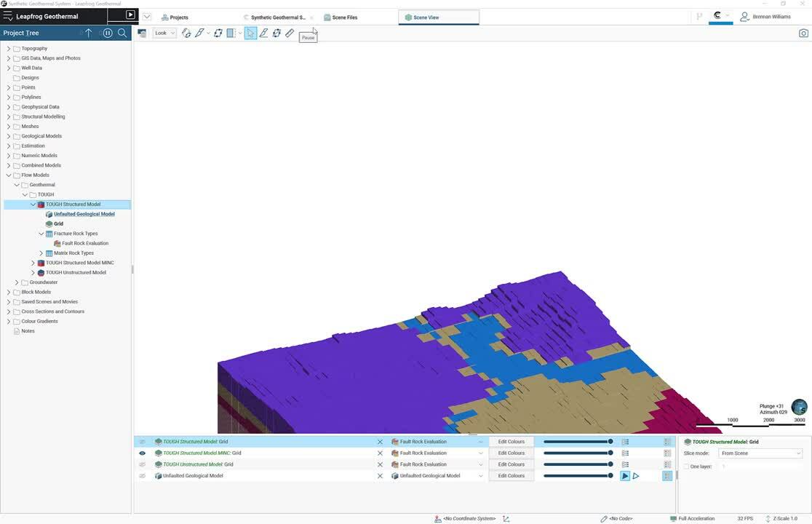This screenshot has width=812, height=524.
Task: Click the play button beside Leapfrog Geothermal
Action: coord(130,15)
